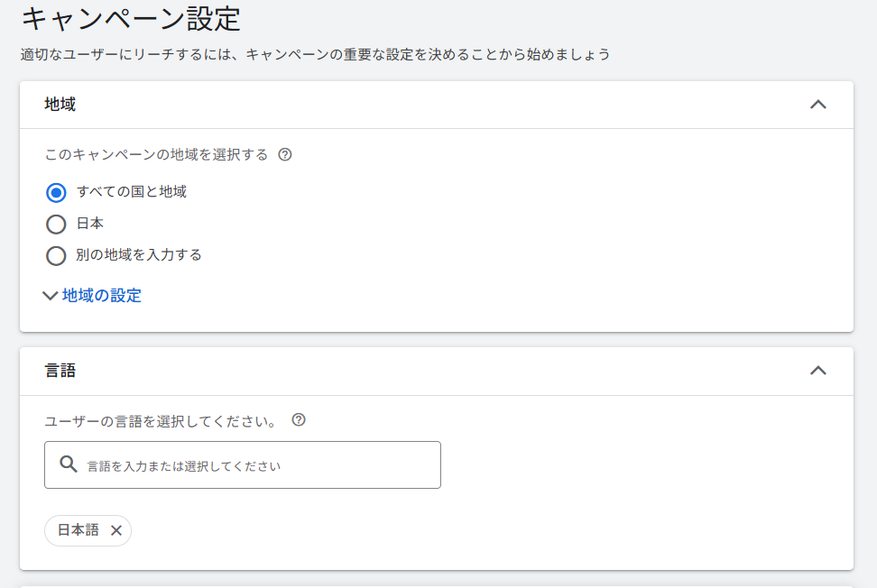Open help icon beside ユーザーの言語を選択してください
Image resolution: width=877 pixels, height=588 pixels.
(300, 420)
